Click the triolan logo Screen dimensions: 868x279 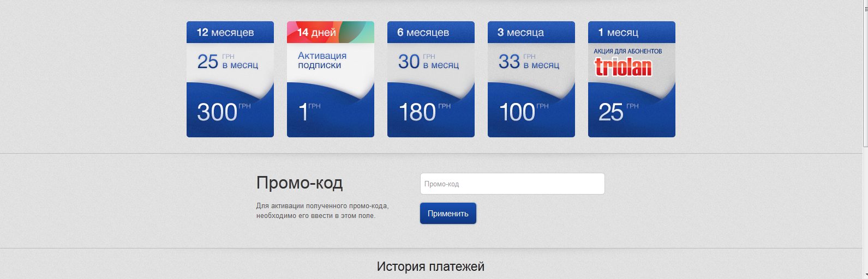click(x=623, y=67)
